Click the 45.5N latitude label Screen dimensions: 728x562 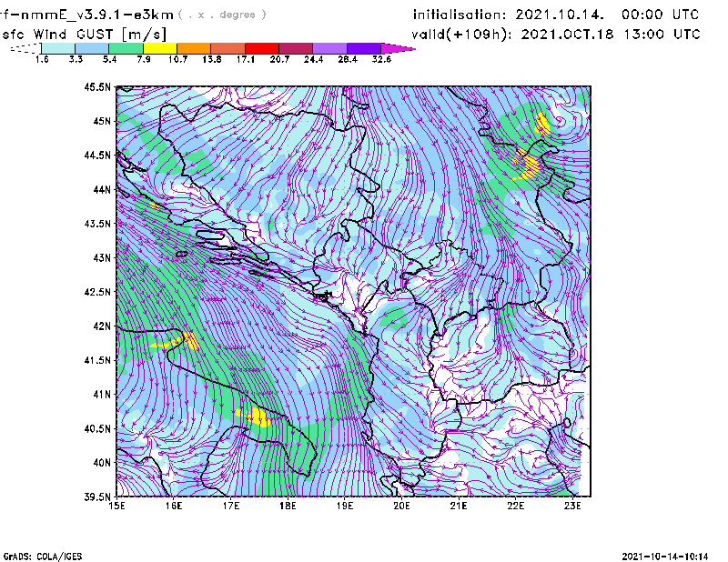click(x=97, y=86)
